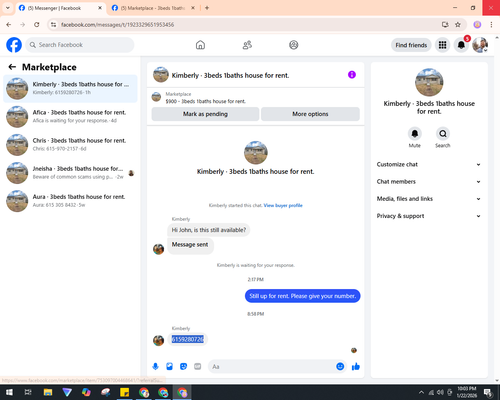
Task: Attach a photo file icon
Action: 169,367
